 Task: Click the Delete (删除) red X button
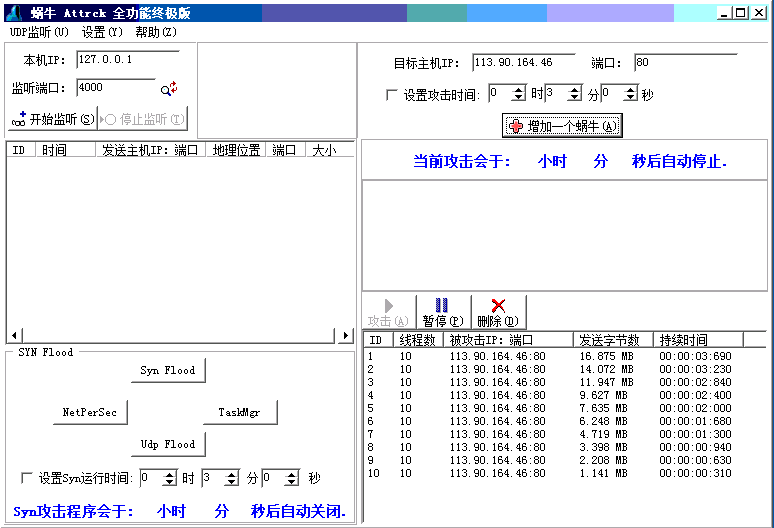pyautogui.click(x=498, y=313)
